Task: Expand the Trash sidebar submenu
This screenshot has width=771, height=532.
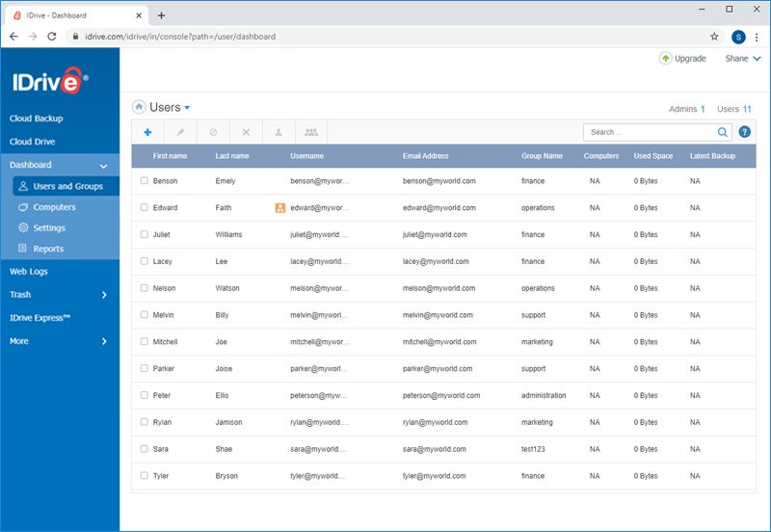Action: tap(104, 295)
